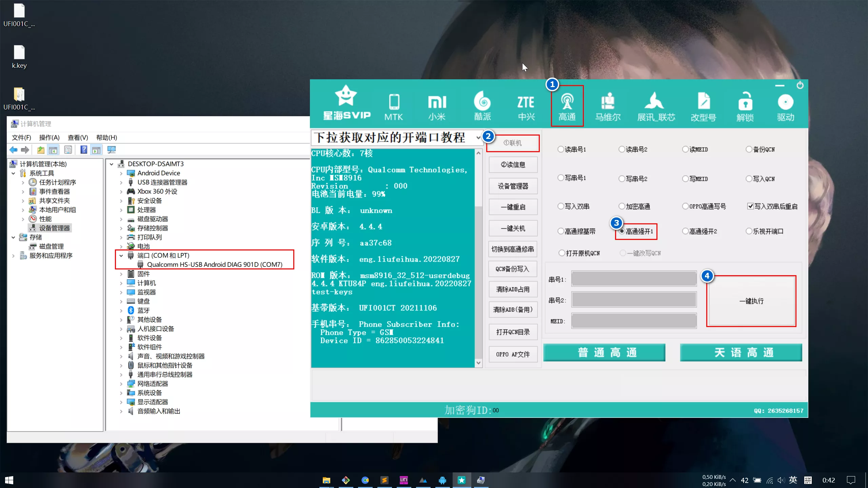Click the power icon in tool window
868x488 pixels.
800,85
